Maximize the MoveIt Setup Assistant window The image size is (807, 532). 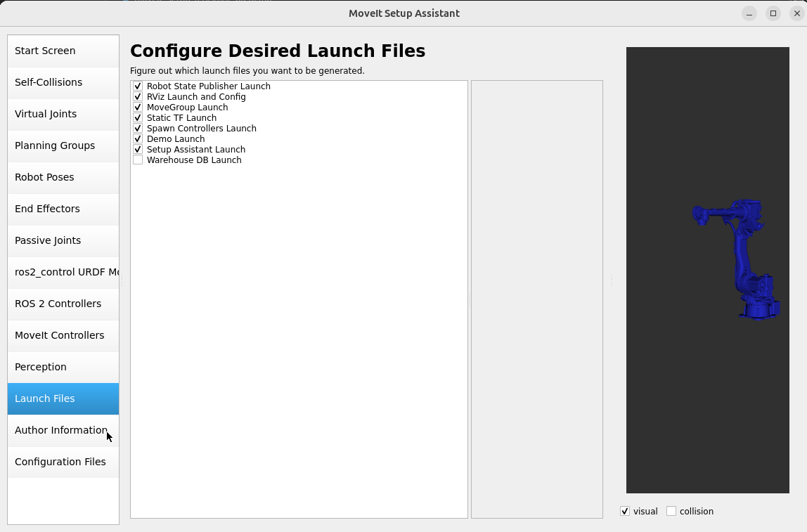773,13
